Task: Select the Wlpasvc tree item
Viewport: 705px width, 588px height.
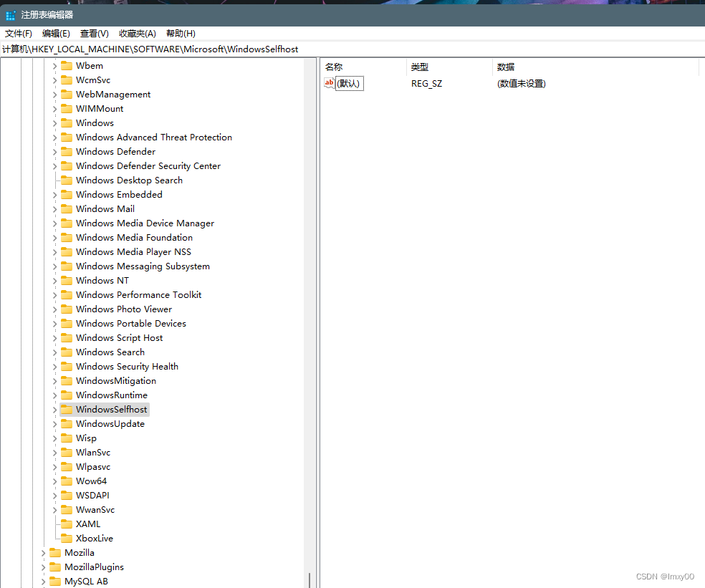Action: coord(93,467)
